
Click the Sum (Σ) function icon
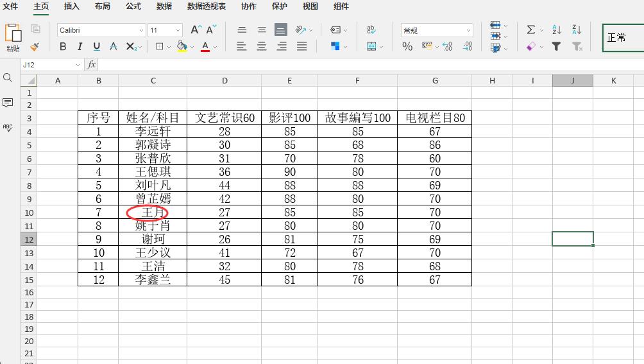point(530,30)
